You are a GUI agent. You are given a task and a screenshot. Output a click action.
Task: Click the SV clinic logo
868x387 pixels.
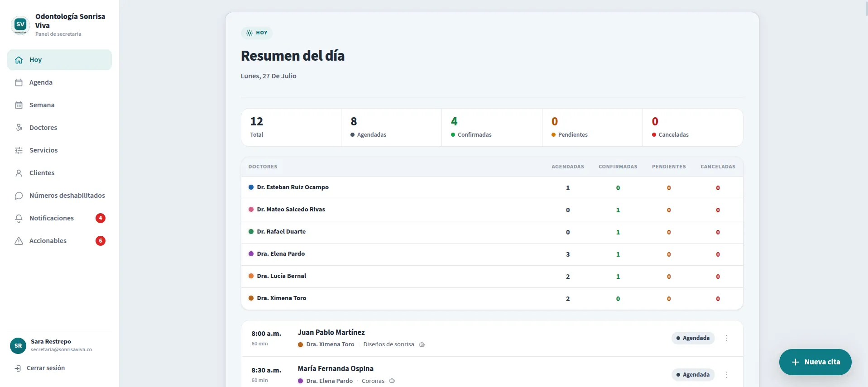[x=20, y=25]
